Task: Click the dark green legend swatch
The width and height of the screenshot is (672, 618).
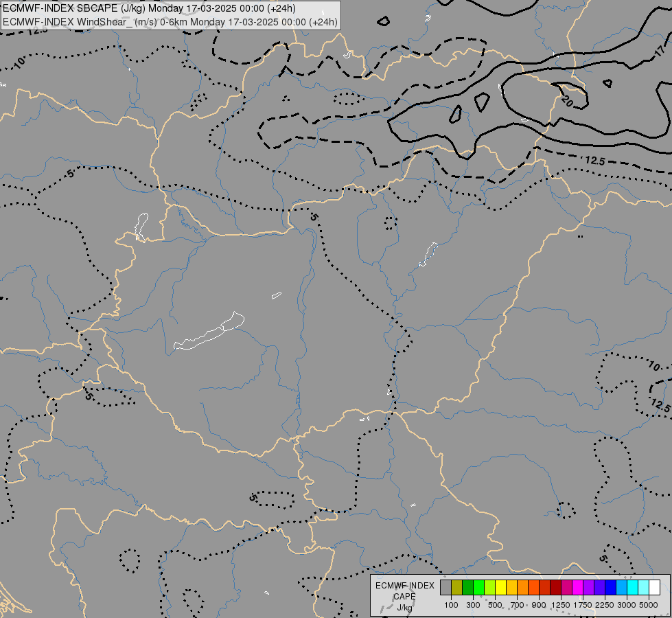Action: (x=467, y=587)
